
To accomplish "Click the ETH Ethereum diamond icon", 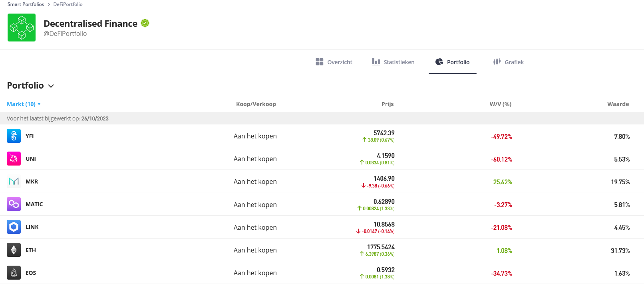I will [14, 250].
